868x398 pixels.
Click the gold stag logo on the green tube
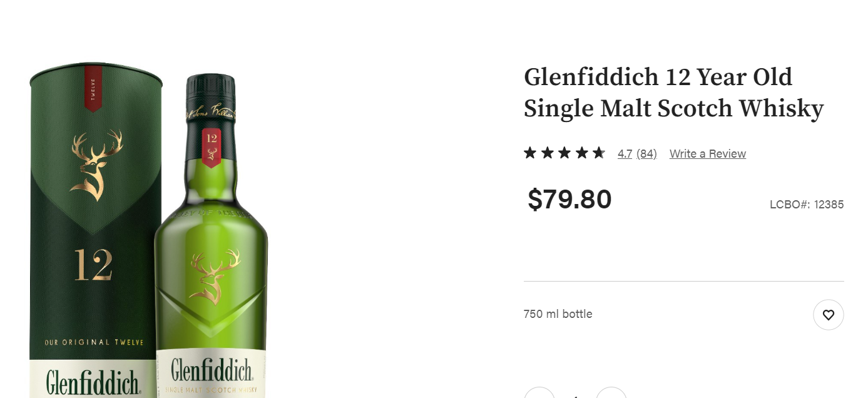click(x=97, y=165)
